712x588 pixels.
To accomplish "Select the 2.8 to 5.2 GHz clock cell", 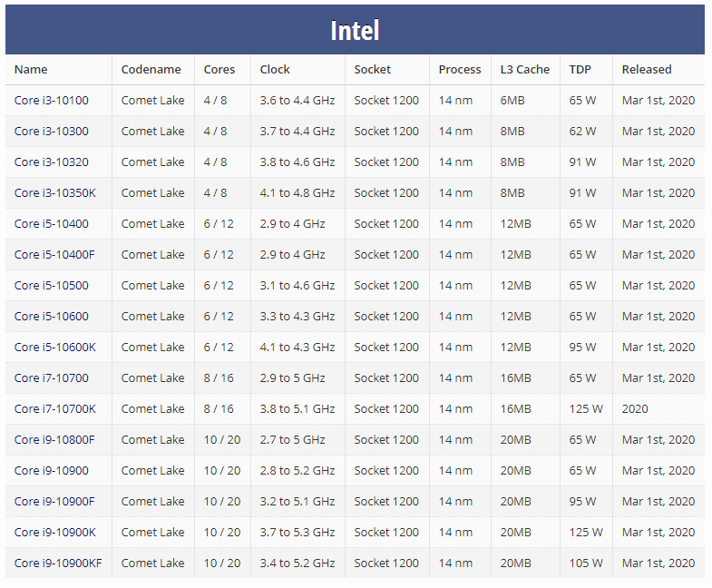I will point(297,471).
